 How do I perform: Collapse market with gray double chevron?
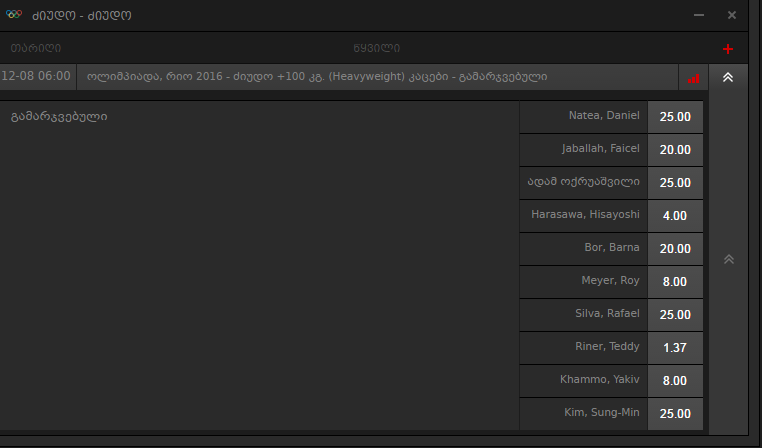[x=728, y=259]
